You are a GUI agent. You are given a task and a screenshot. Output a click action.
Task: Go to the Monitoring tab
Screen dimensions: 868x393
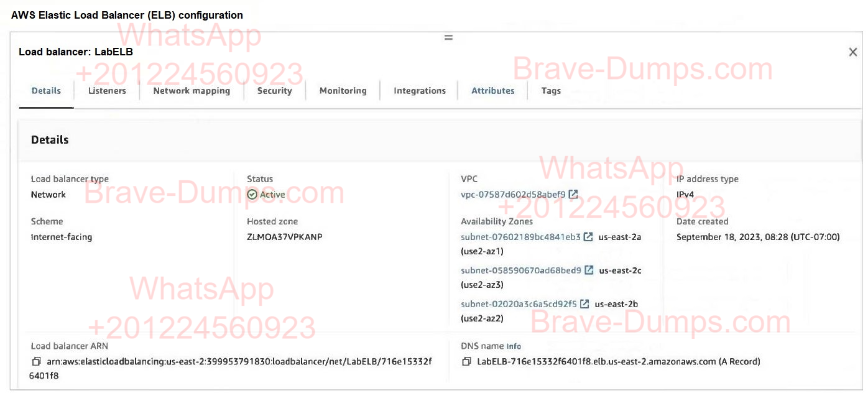pos(343,91)
